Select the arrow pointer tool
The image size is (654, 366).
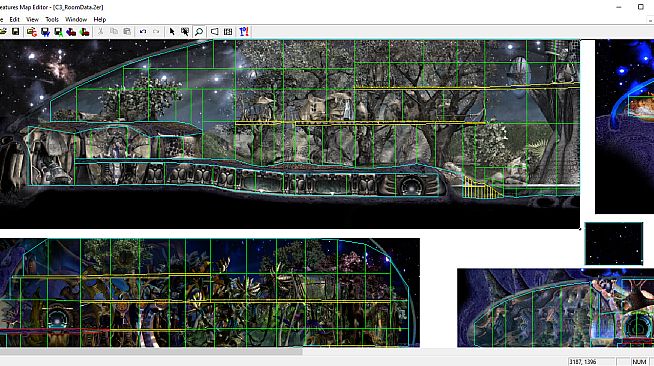coord(172,32)
